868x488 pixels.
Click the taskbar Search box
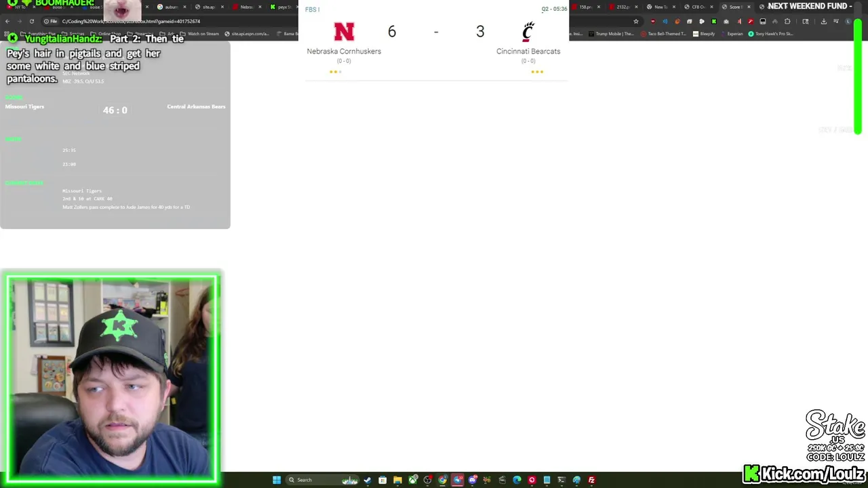click(x=322, y=480)
